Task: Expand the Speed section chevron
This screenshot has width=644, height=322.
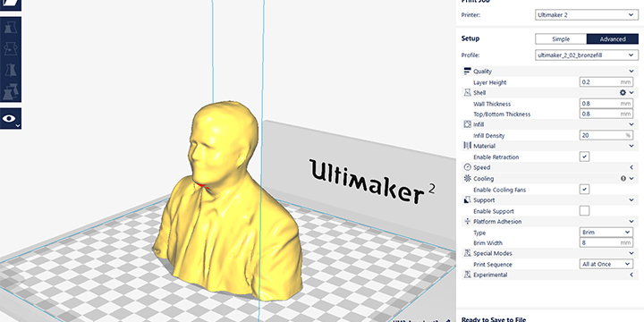Action: coord(631,167)
